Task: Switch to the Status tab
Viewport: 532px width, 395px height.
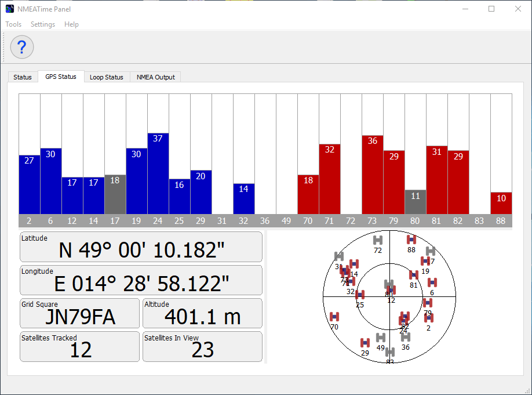Action: pos(23,77)
